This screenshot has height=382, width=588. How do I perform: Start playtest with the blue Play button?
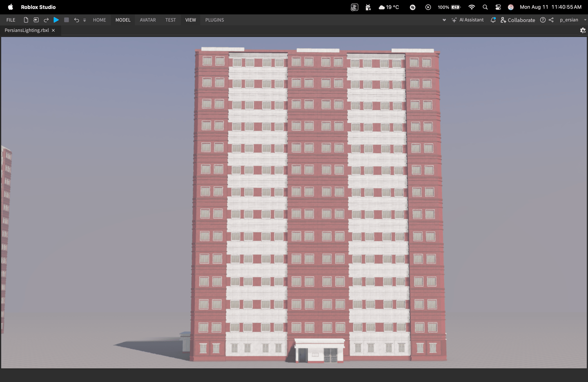56,20
